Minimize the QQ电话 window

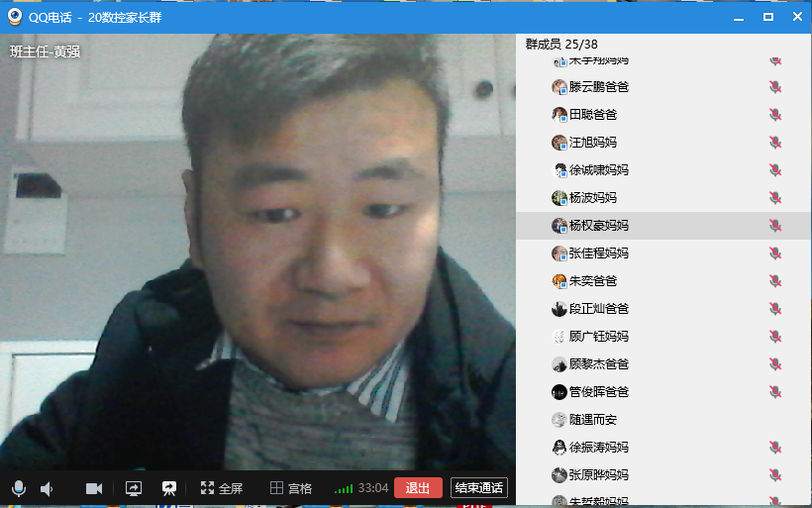(x=739, y=18)
